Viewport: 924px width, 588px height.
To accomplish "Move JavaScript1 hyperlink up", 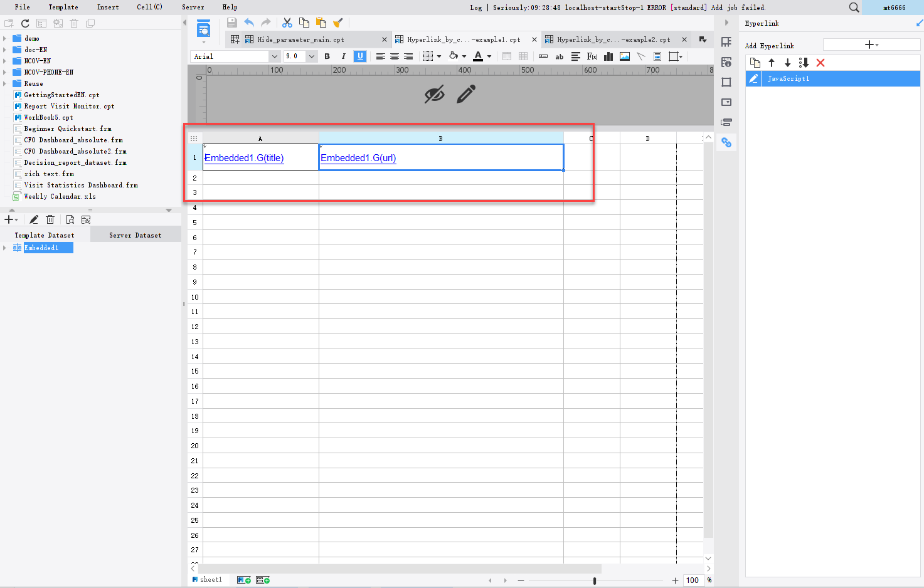I will [772, 63].
